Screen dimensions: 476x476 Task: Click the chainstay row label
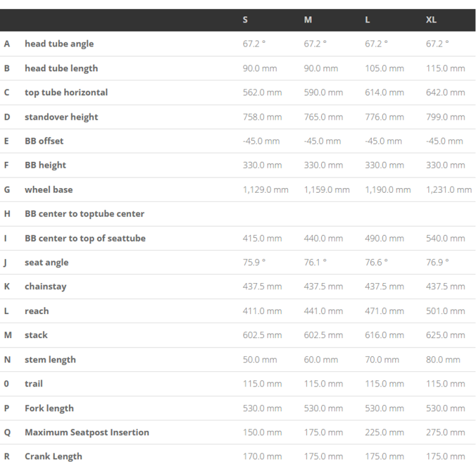pos(45,287)
